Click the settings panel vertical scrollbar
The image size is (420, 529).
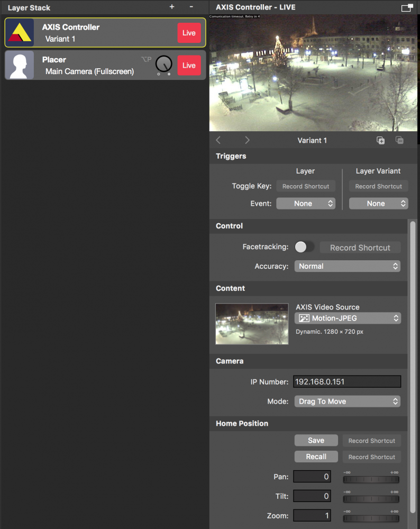coord(413,367)
